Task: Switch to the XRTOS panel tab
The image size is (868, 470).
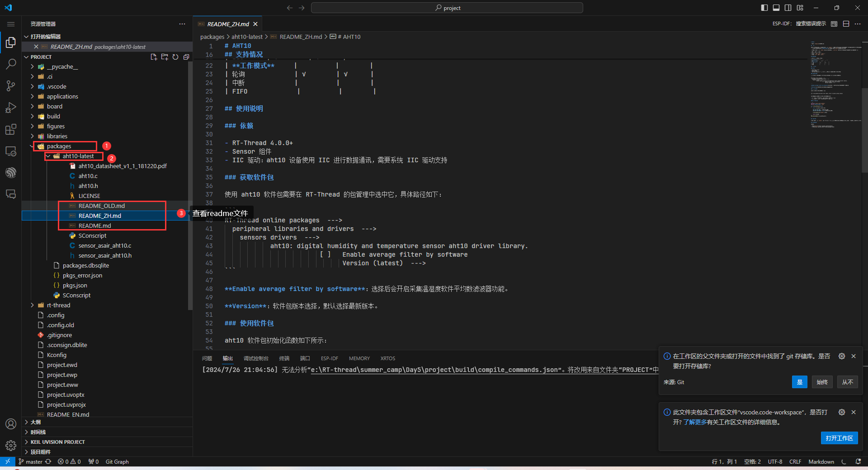Action: (x=388, y=358)
